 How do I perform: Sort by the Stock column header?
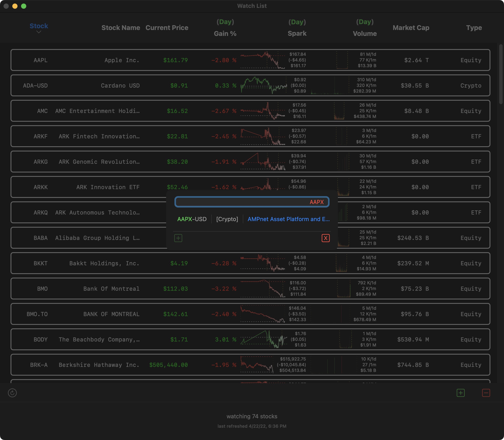point(39,26)
